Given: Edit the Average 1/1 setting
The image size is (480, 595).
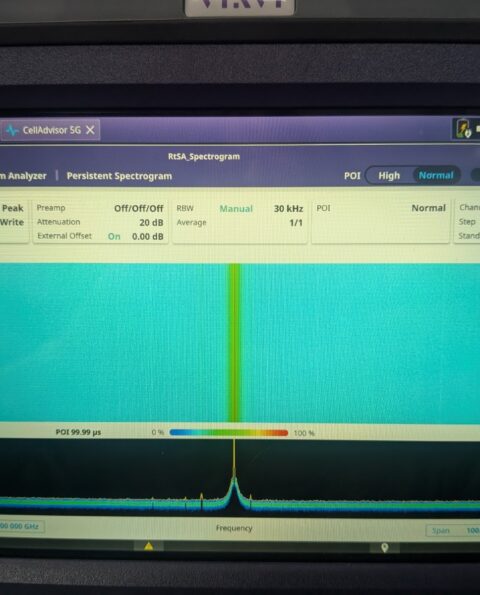Looking at the screenshot, I should (296, 222).
